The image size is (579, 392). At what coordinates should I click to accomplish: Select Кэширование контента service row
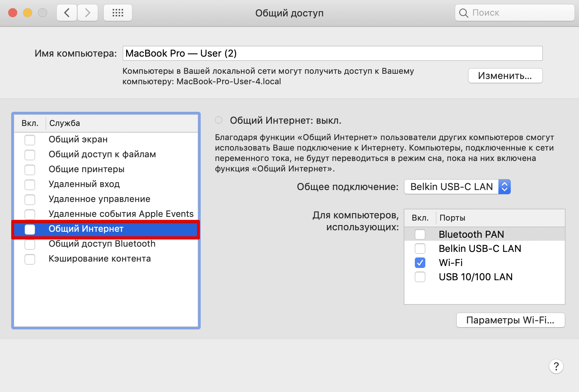[100, 259]
